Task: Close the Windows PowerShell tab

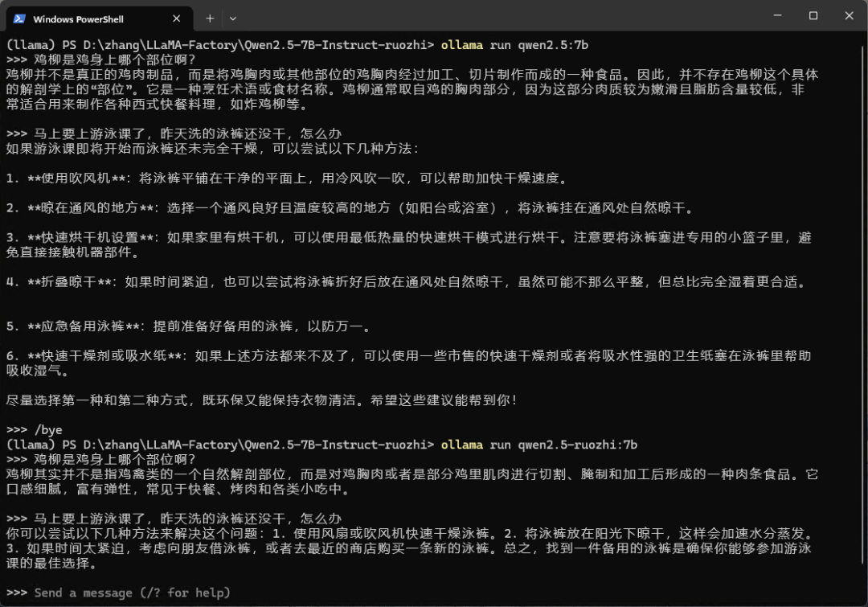Action: [x=177, y=18]
